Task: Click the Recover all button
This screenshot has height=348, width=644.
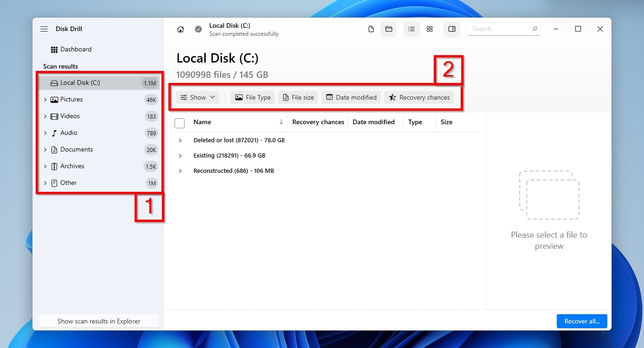Action: point(582,321)
